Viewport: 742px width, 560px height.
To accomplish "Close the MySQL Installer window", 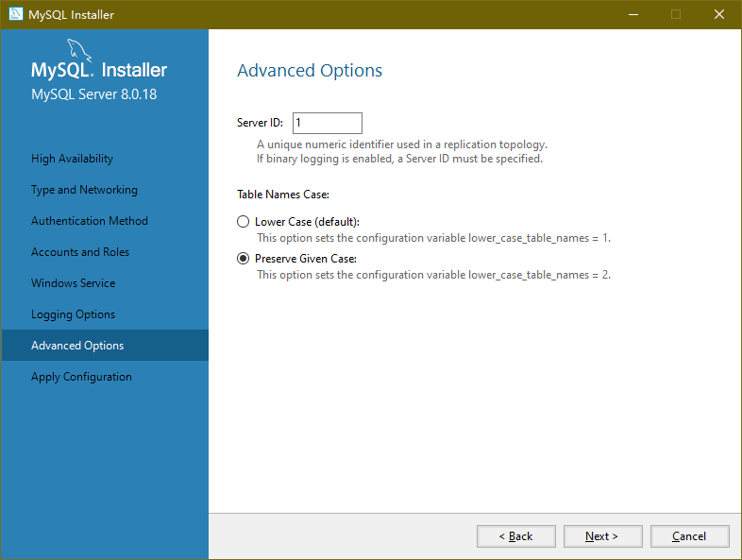I will [x=719, y=14].
